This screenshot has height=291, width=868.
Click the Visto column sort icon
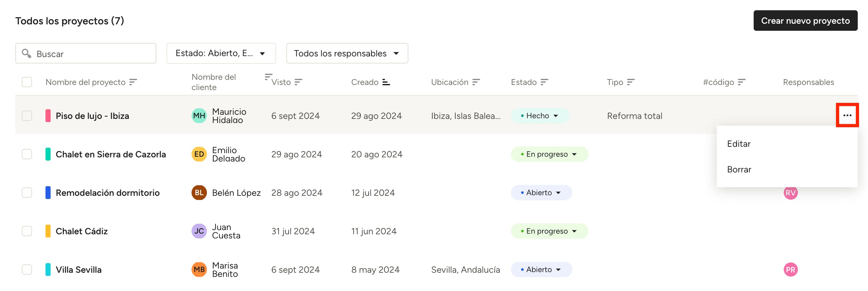click(x=298, y=82)
